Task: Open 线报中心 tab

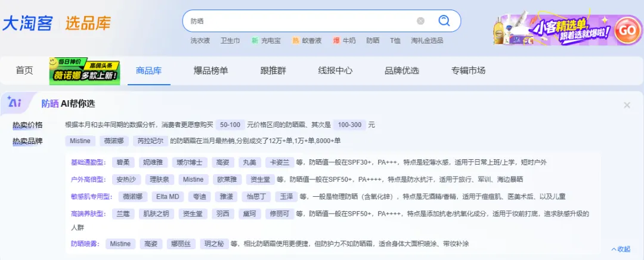Action: [x=335, y=70]
